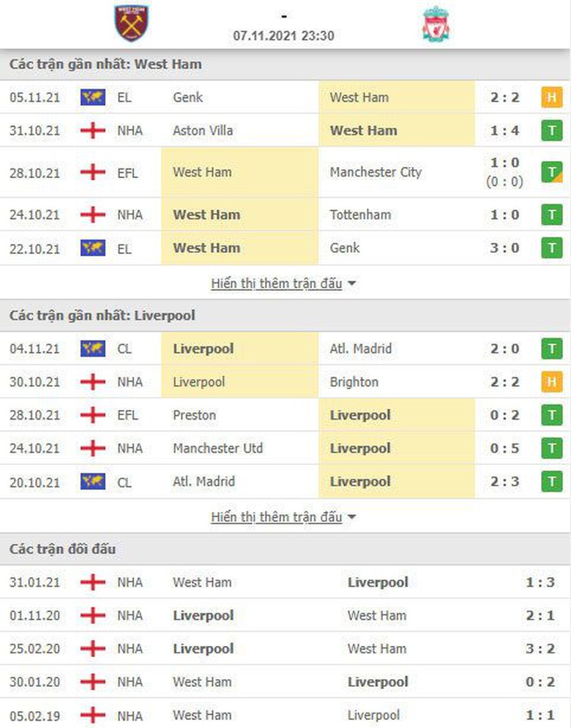Expand more Liverpool matches
The height and width of the screenshot is (728, 571).
[x=276, y=517]
